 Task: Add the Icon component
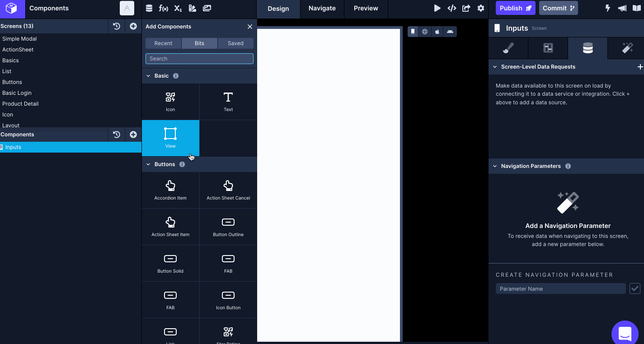coord(170,102)
